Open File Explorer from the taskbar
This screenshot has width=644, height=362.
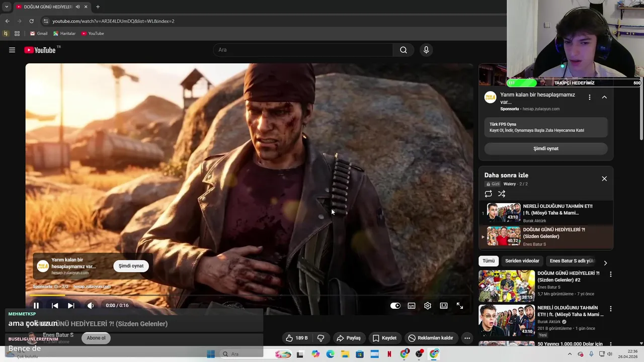(x=345, y=354)
